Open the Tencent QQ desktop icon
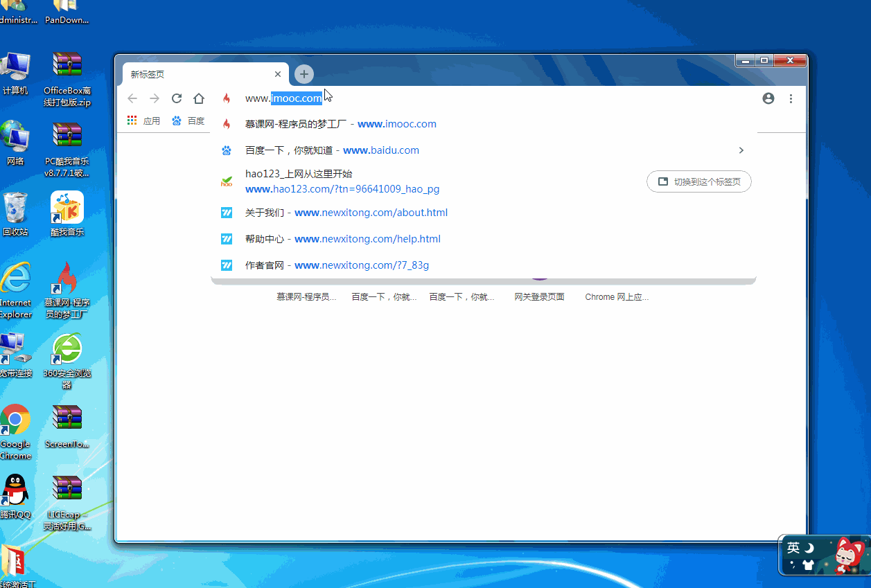The height and width of the screenshot is (588, 871). pyautogui.click(x=15, y=497)
